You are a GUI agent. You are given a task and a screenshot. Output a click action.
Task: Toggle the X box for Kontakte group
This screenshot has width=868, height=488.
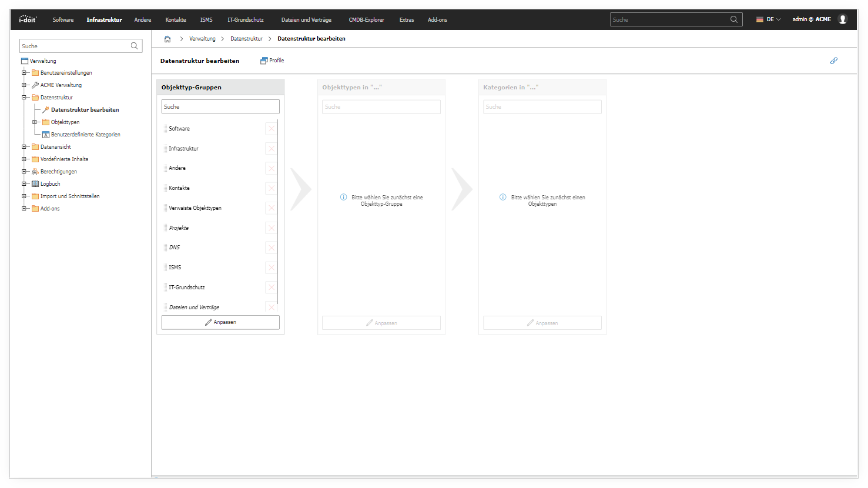pyautogui.click(x=271, y=188)
